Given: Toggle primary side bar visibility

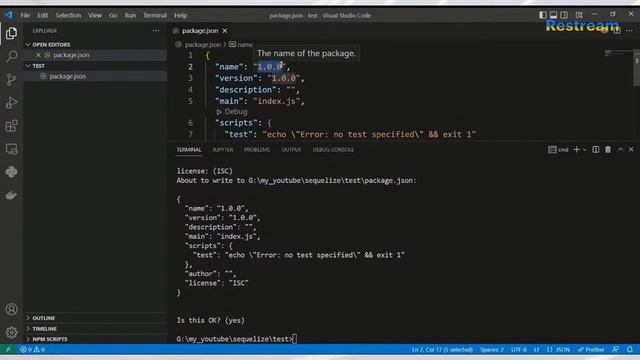Looking at the screenshot, I should [x=542, y=15].
